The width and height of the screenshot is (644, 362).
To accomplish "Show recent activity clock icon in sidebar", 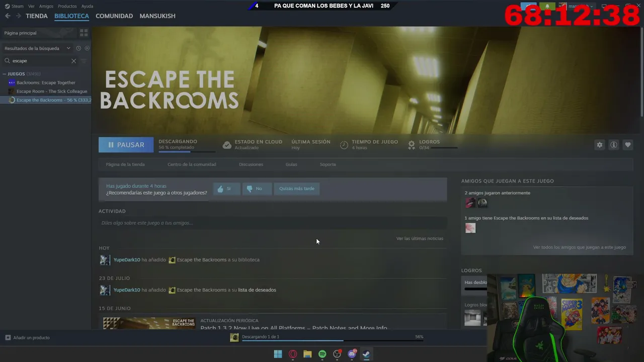I will [x=78, y=48].
